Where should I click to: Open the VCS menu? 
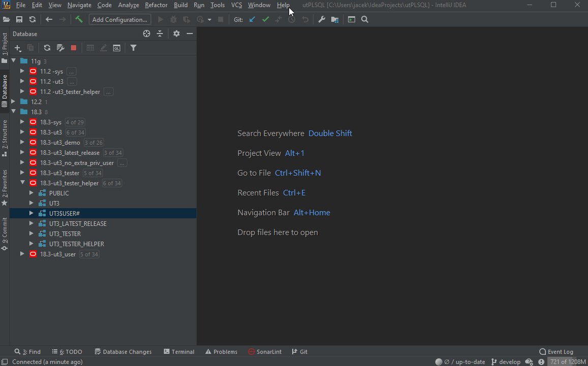coord(236,5)
